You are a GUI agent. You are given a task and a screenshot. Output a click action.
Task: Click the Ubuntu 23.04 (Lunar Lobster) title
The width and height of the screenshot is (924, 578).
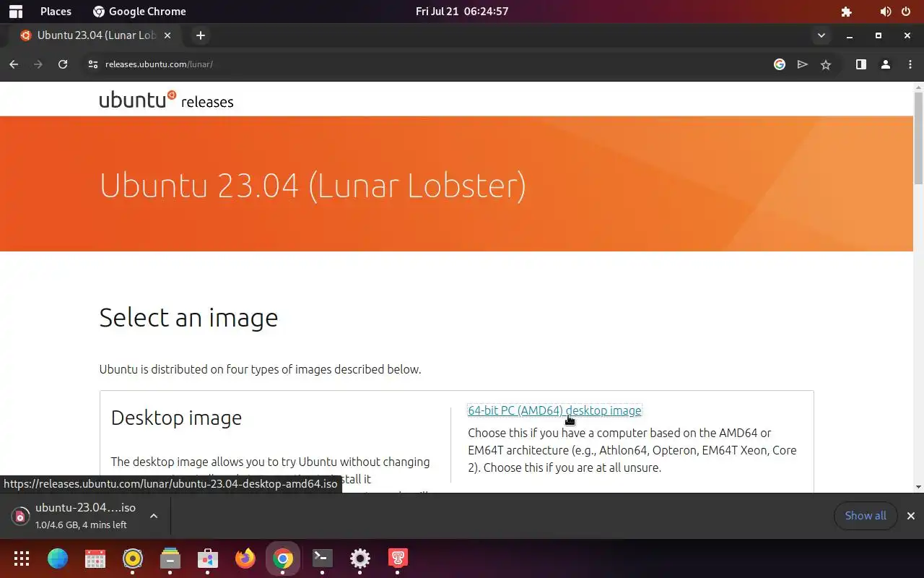click(313, 186)
